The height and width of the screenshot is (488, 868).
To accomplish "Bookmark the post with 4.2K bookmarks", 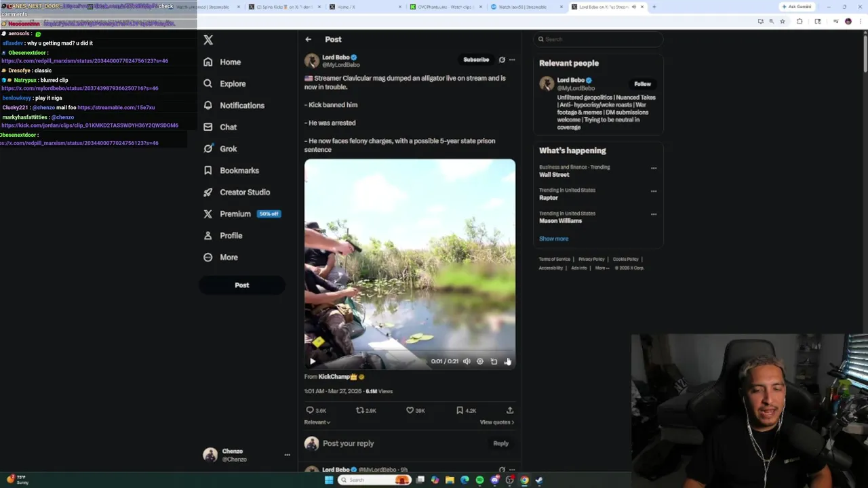I will pos(466,410).
